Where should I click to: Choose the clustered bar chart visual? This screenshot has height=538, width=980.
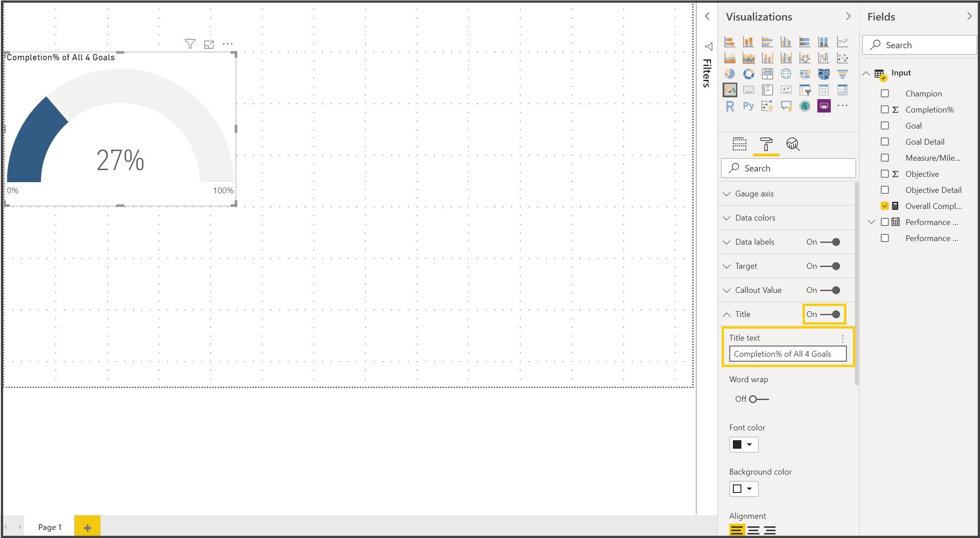coord(767,42)
